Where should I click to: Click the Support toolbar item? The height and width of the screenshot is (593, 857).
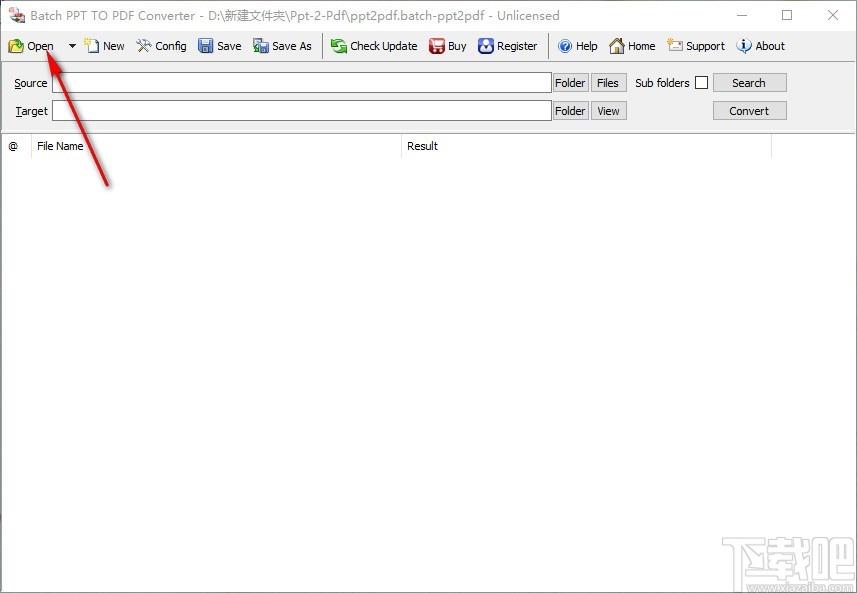[x=696, y=46]
